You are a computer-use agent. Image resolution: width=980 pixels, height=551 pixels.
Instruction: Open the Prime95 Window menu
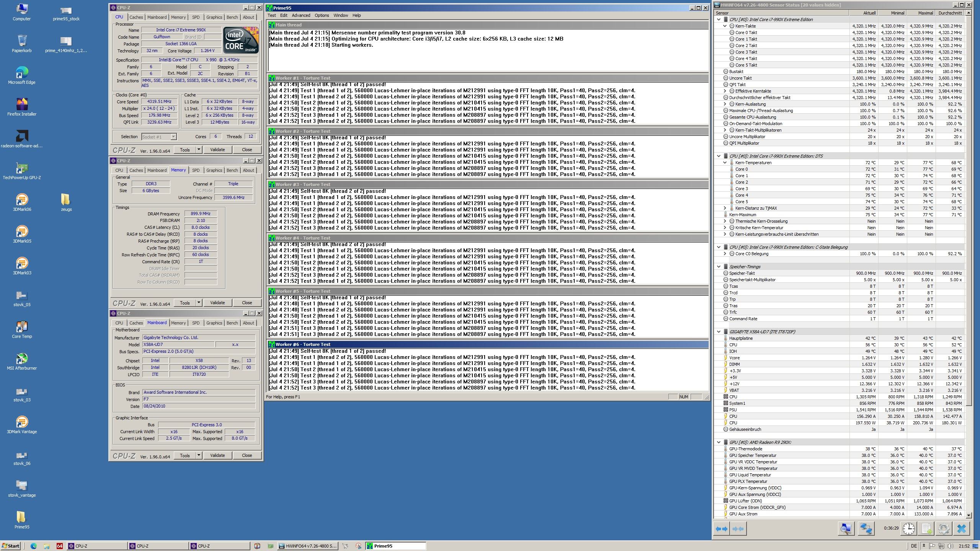(340, 15)
